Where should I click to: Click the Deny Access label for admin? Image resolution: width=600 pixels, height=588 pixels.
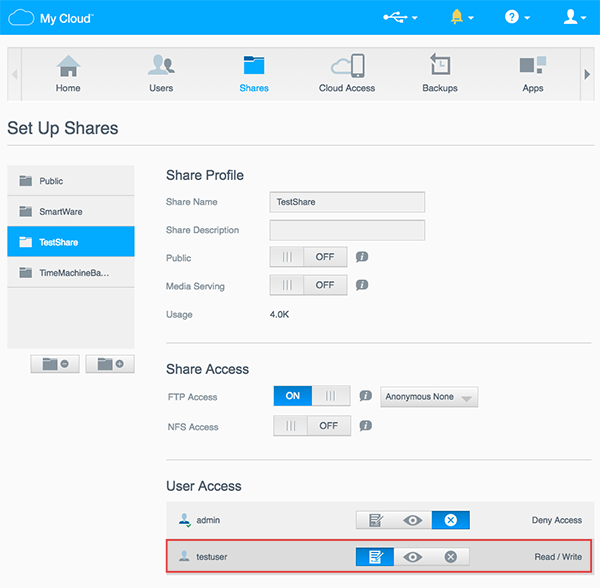(x=557, y=520)
